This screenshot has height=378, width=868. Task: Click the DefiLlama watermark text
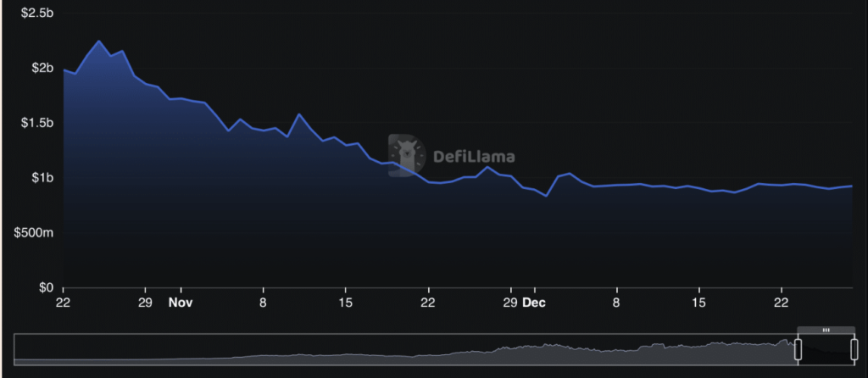(473, 156)
